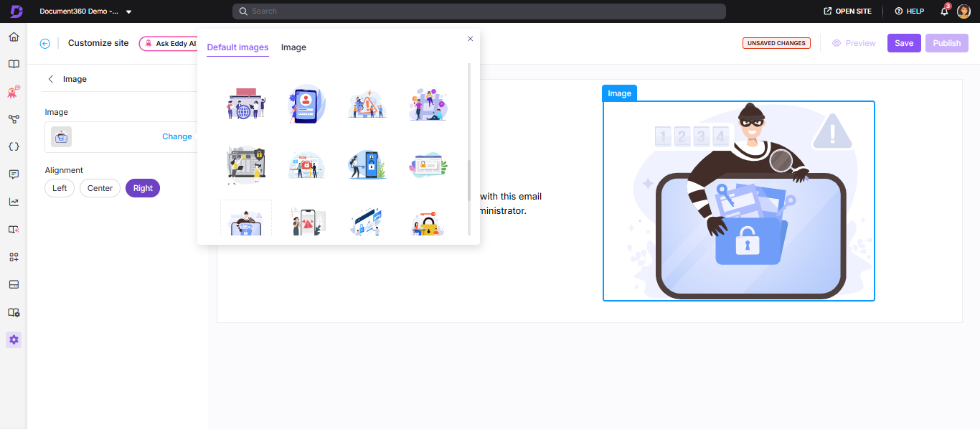Image resolution: width=980 pixels, height=430 pixels.
Task: Choose the red padlock with two people image
Action: (306, 165)
